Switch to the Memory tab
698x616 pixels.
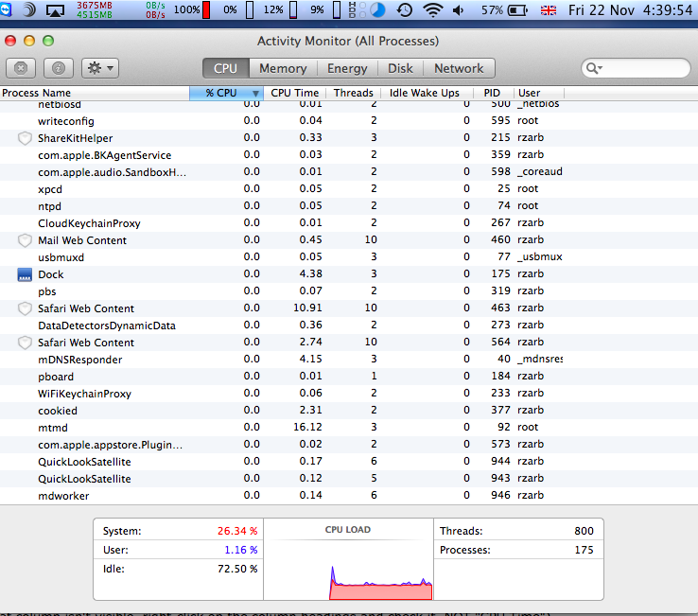click(283, 68)
